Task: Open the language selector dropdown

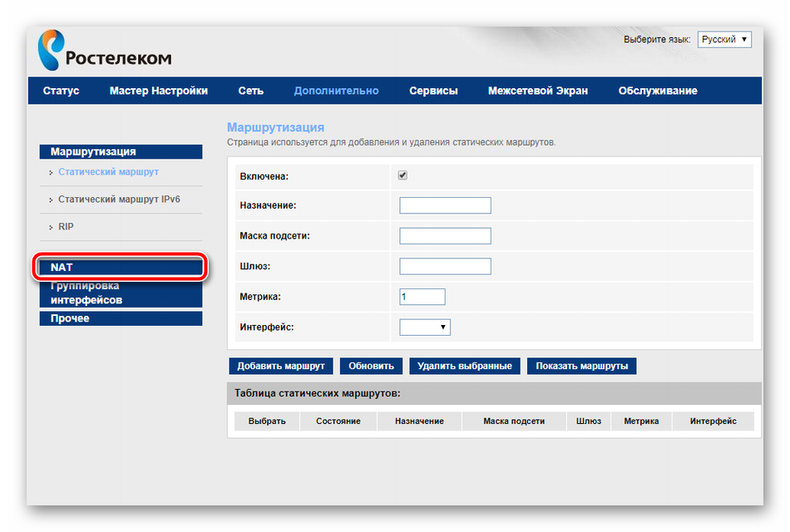Action: [724, 39]
